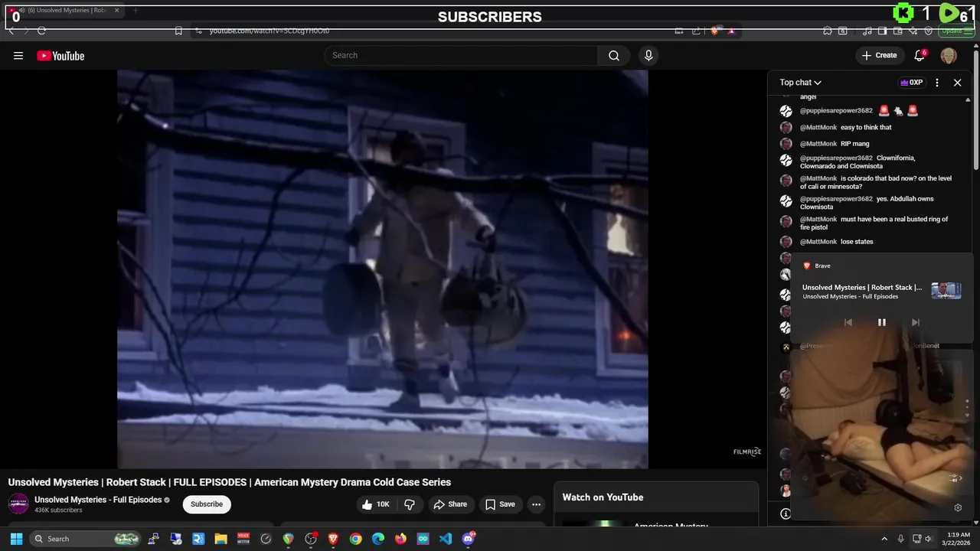Open Firefox from taskbar
This screenshot has height=551, width=980.
[400, 539]
